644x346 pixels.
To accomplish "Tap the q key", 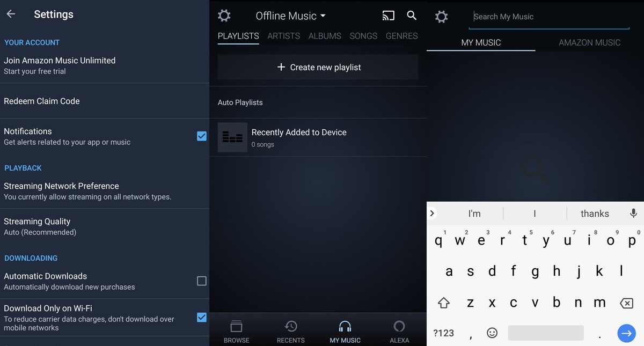I will (x=438, y=241).
